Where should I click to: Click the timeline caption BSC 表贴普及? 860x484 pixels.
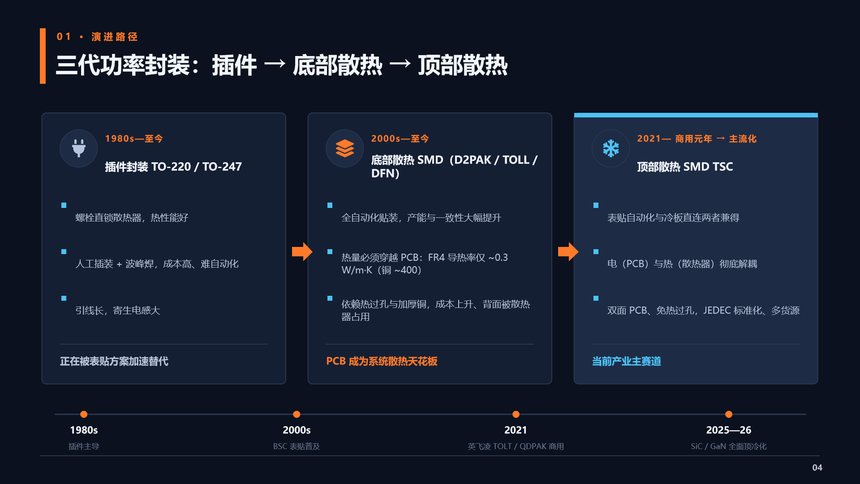[x=296, y=447]
